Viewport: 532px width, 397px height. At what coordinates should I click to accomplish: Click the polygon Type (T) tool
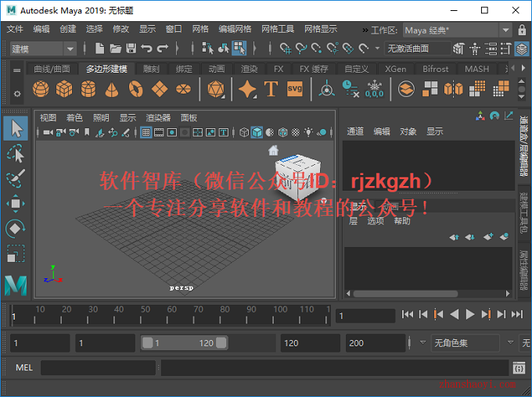[x=271, y=89]
